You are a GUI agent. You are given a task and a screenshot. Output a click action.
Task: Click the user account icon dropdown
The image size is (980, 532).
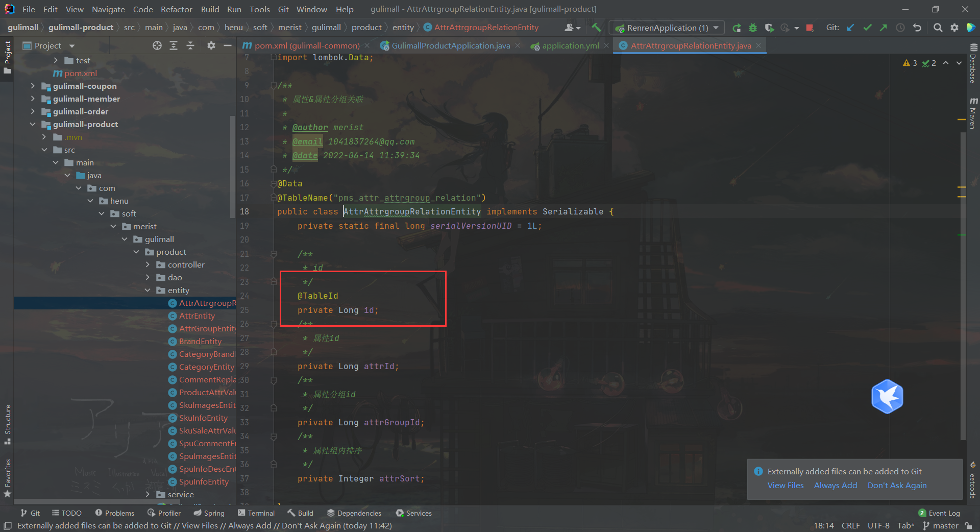click(573, 28)
